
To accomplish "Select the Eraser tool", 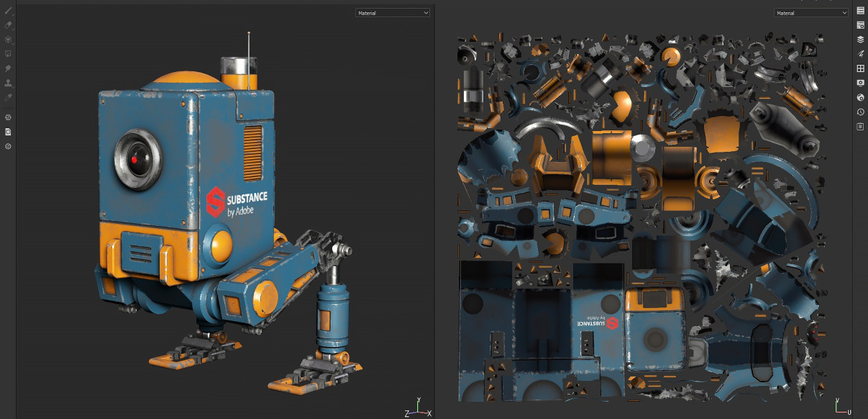I will (9, 25).
